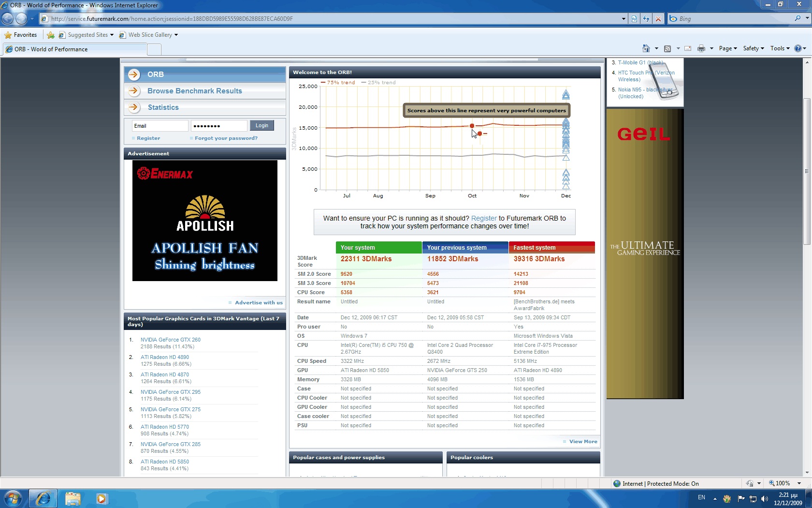812x508 pixels.
Task: Open the search provider dropdown arrow
Action: pyautogui.click(x=807, y=18)
